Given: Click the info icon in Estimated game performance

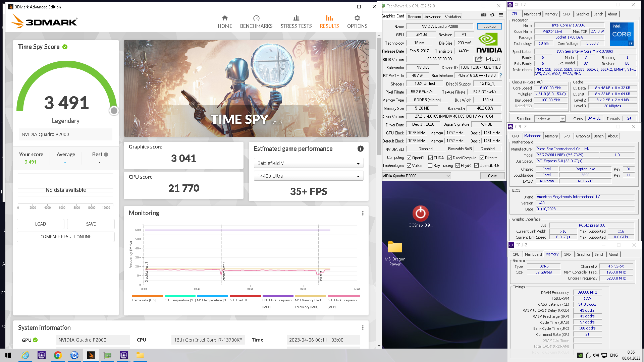Looking at the screenshot, I should [x=361, y=148].
